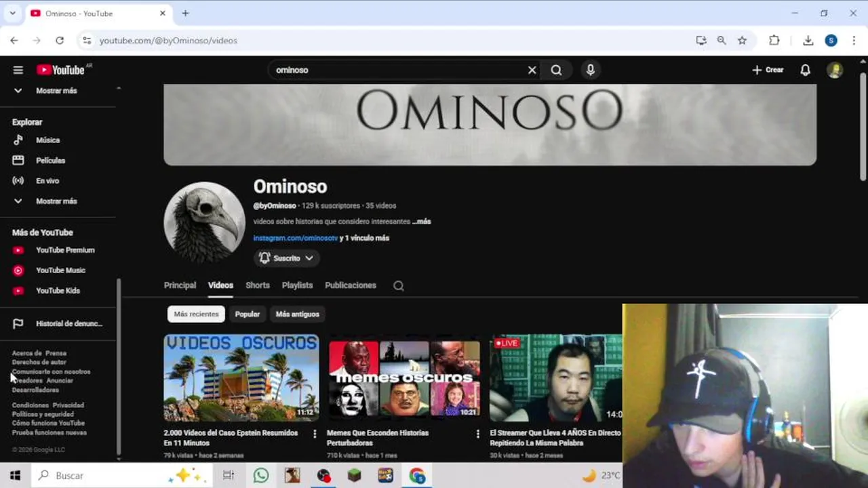Expand the channel description with ...más

click(421, 222)
